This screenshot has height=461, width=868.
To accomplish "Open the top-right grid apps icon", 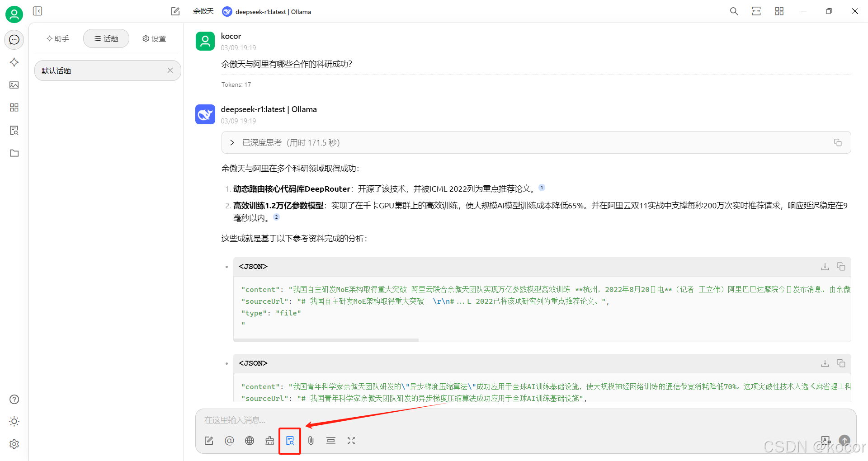I will click(x=779, y=11).
